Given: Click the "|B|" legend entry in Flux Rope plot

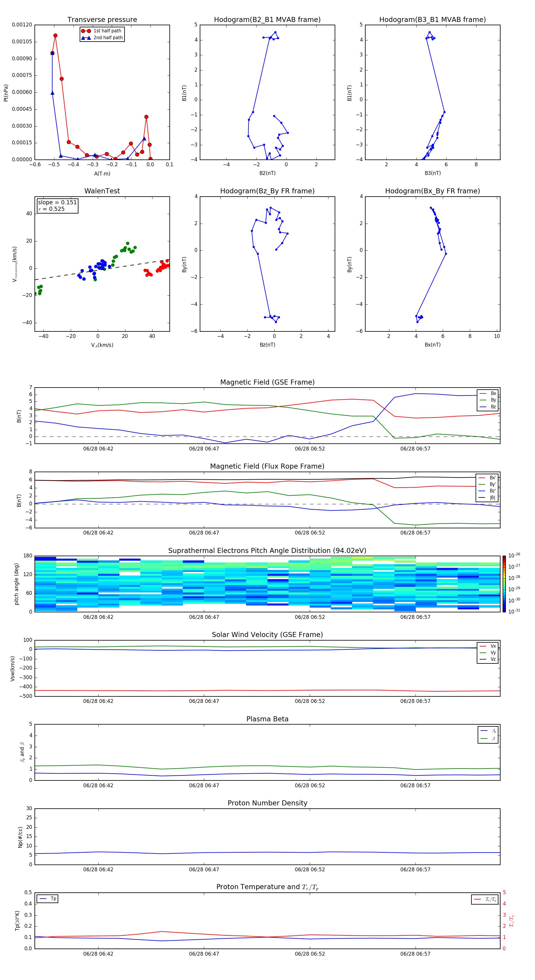Looking at the screenshot, I should point(487,498).
